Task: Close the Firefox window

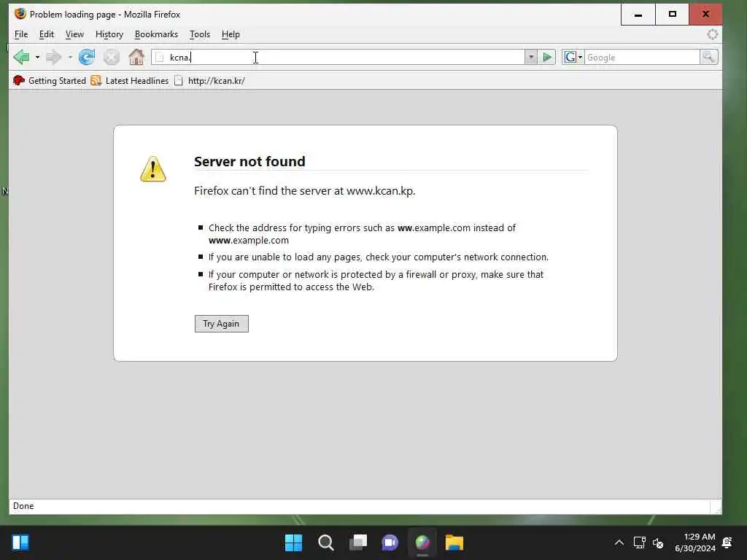Action: [x=705, y=15]
